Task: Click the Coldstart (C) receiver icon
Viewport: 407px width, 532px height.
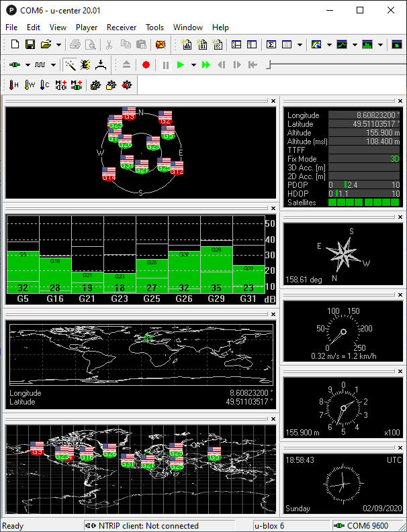Action: click(44, 85)
